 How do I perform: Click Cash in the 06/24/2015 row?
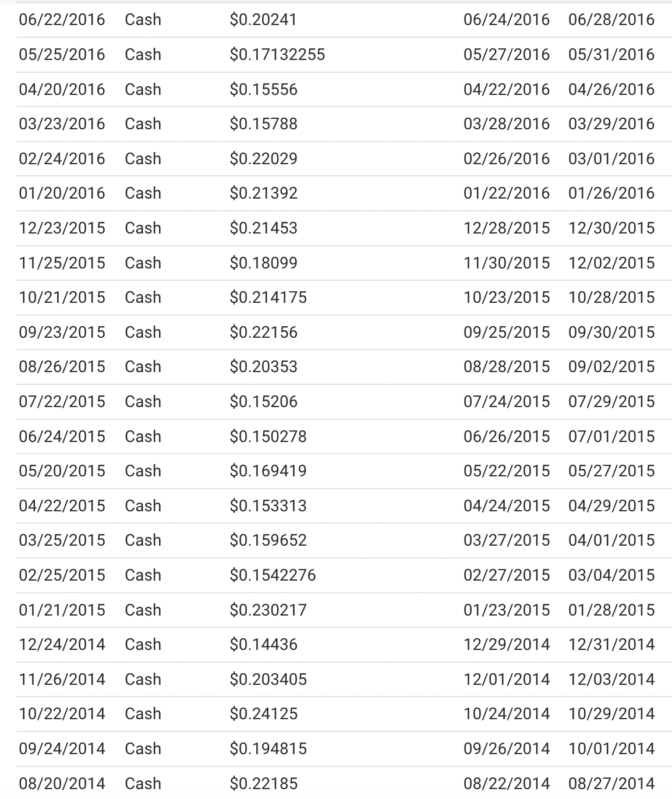click(x=143, y=437)
